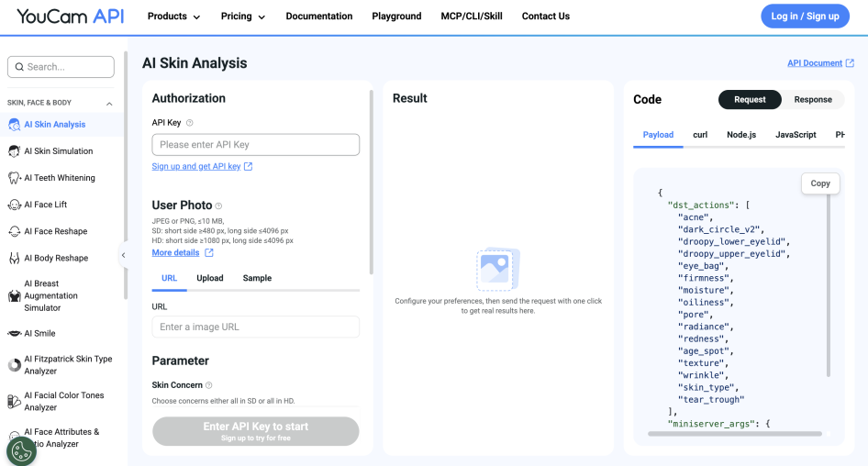The image size is (868, 466).
Task: Open the API Document link
Action: click(815, 63)
